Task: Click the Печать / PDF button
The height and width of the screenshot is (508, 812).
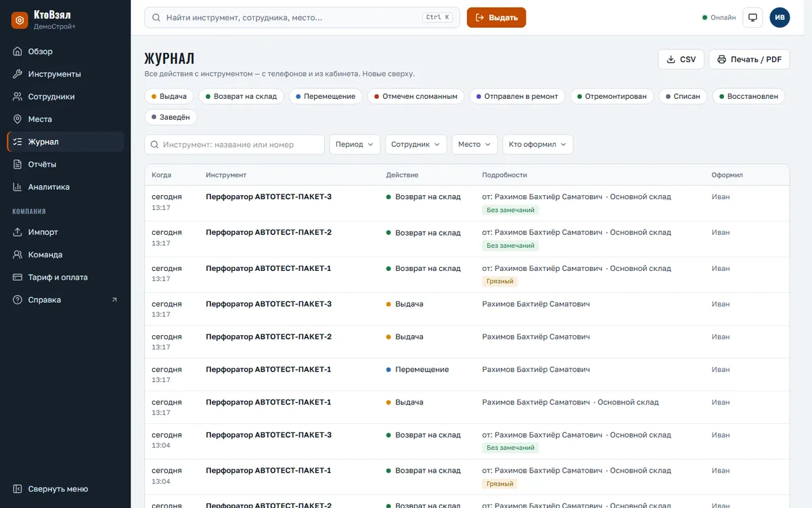Action: tap(749, 60)
